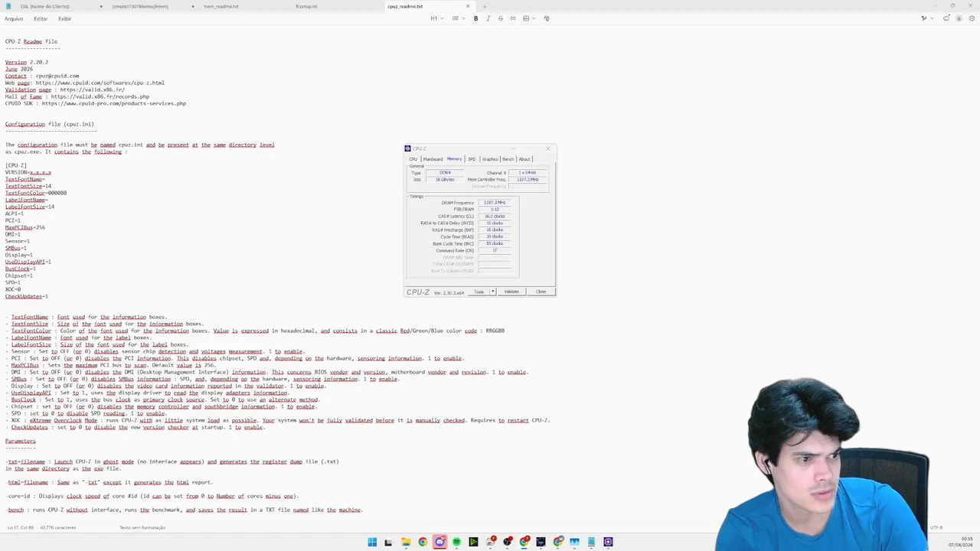
Task: Click the 'UseDisplayAPI=1' line
Action: point(28,262)
